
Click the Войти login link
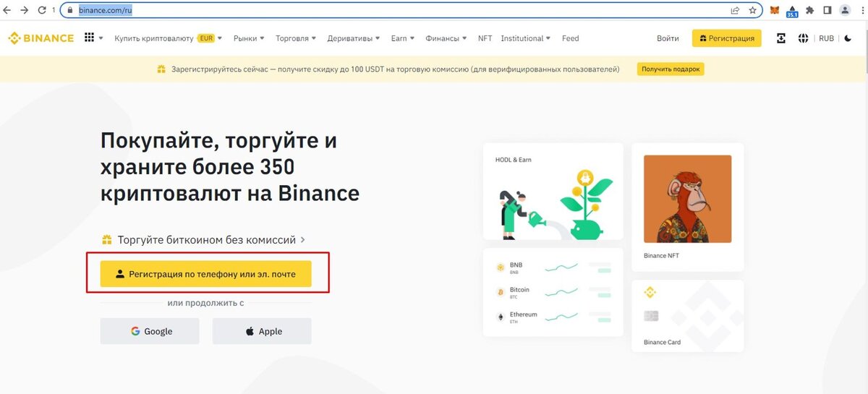(x=668, y=38)
